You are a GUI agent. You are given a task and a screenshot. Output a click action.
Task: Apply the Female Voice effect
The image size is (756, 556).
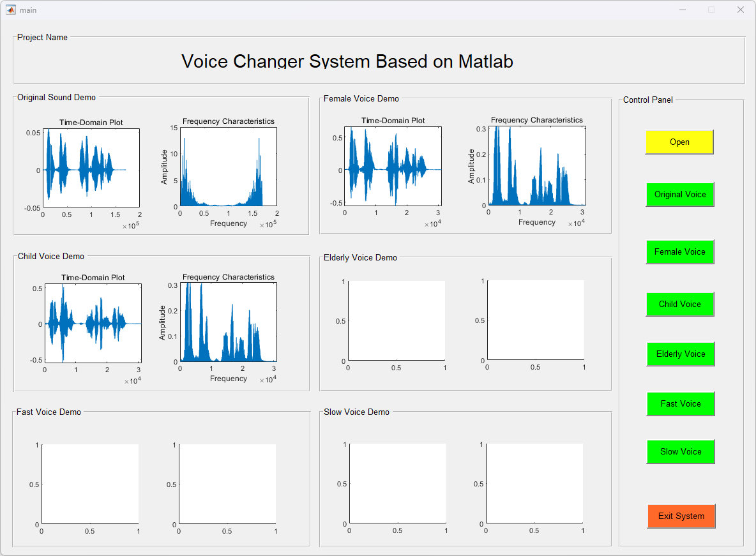pos(679,252)
